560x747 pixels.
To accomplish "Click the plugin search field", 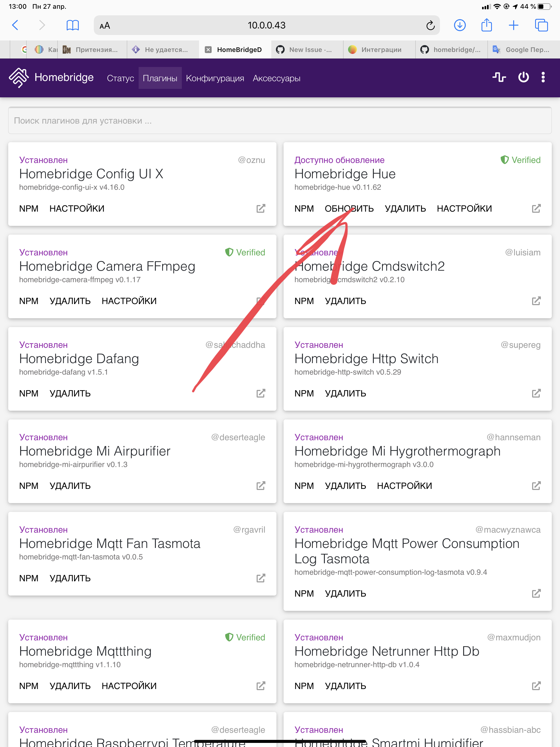I will tap(280, 121).
